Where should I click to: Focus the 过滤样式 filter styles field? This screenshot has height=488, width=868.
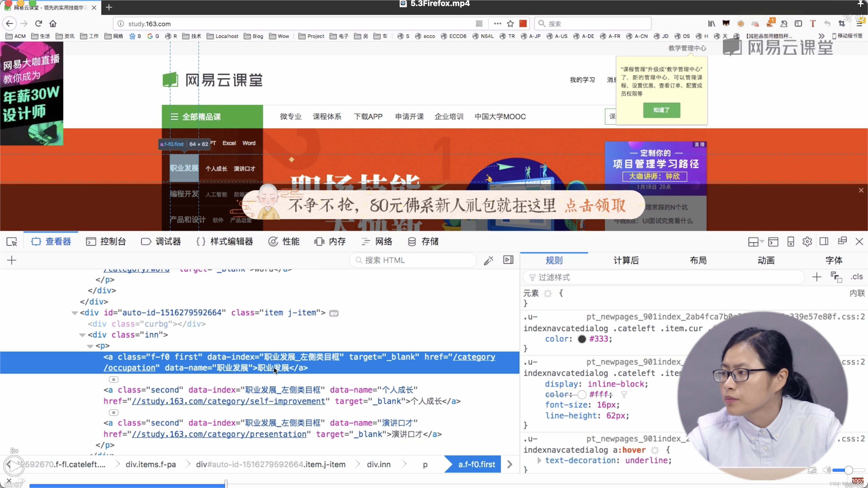click(x=664, y=277)
